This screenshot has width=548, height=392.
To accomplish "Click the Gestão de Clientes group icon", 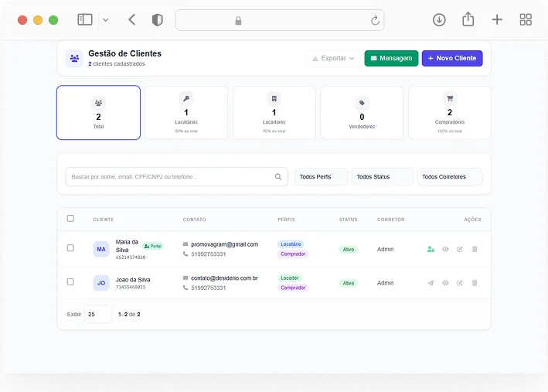I will tap(74, 58).
